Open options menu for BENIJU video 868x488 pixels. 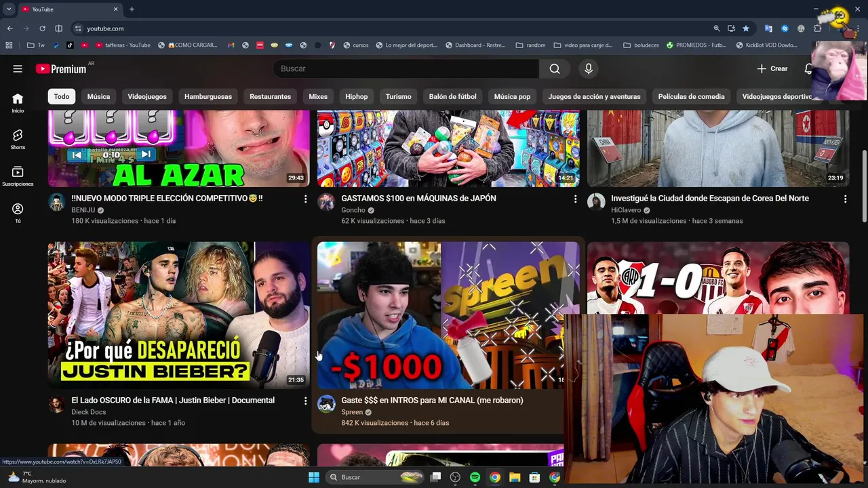pos(305,199)
